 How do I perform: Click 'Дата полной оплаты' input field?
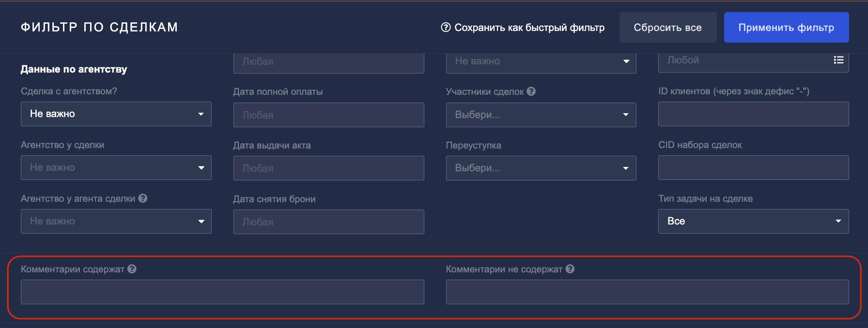point(329,115)
